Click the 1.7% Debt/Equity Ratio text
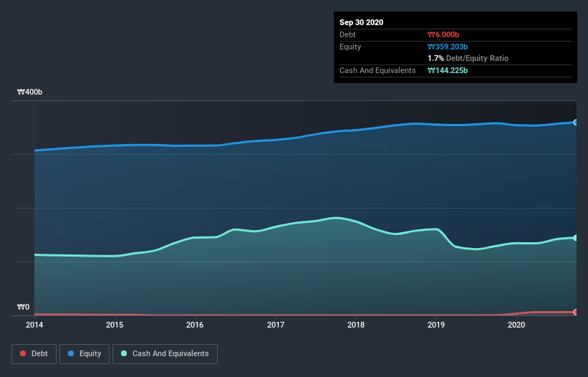The height and width of the screenshot is (377, 588). pyautogui.click(x=468, y=59)
